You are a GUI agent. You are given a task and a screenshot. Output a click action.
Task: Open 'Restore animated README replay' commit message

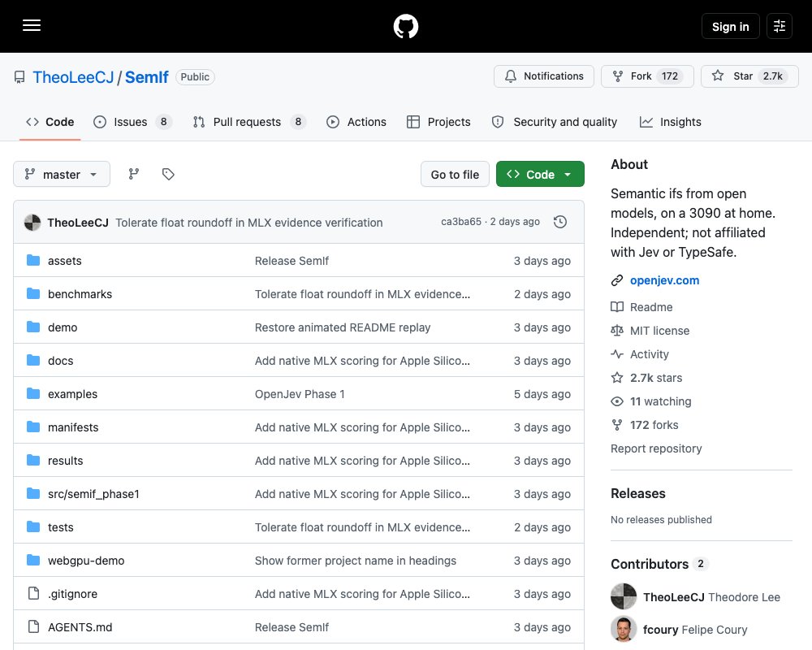pos(343,327)
